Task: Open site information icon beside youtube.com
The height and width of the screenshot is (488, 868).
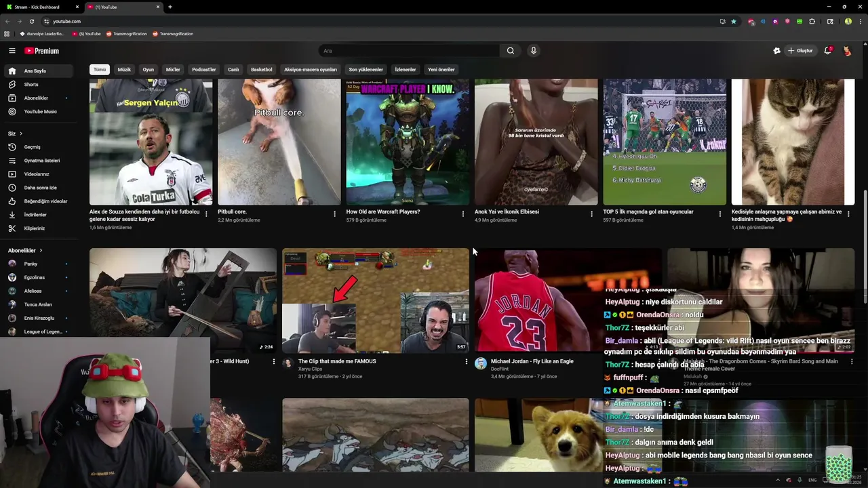Action: click(46, 21)
